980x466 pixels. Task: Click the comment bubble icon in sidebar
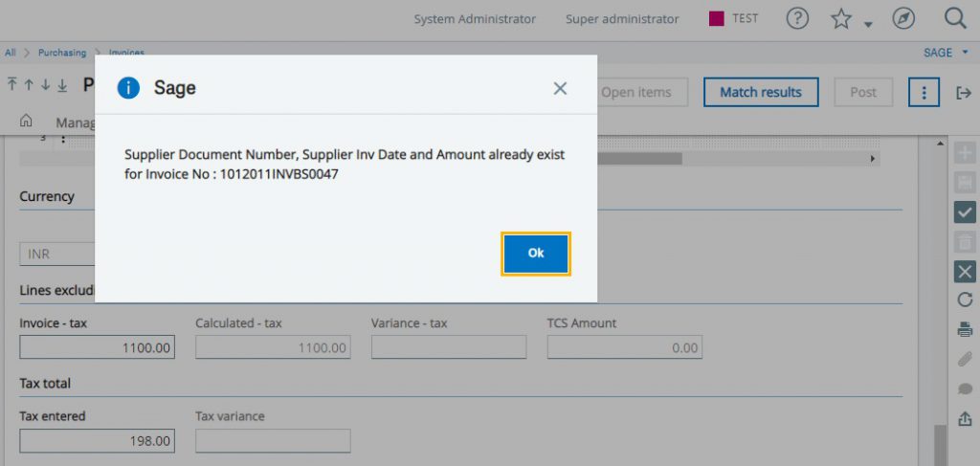[x=965, y=389]
